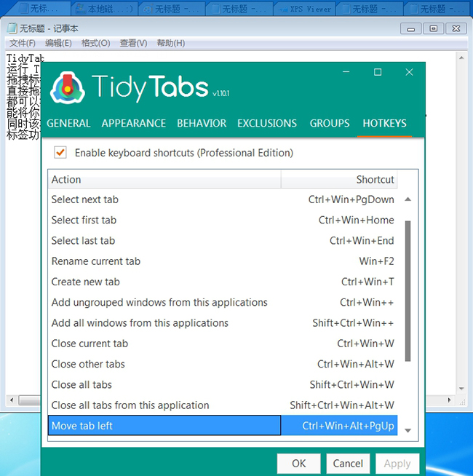The image size is (473, 476).
Task: Select 'Add all windows from this applications'
Action: [x=223, y=323]
